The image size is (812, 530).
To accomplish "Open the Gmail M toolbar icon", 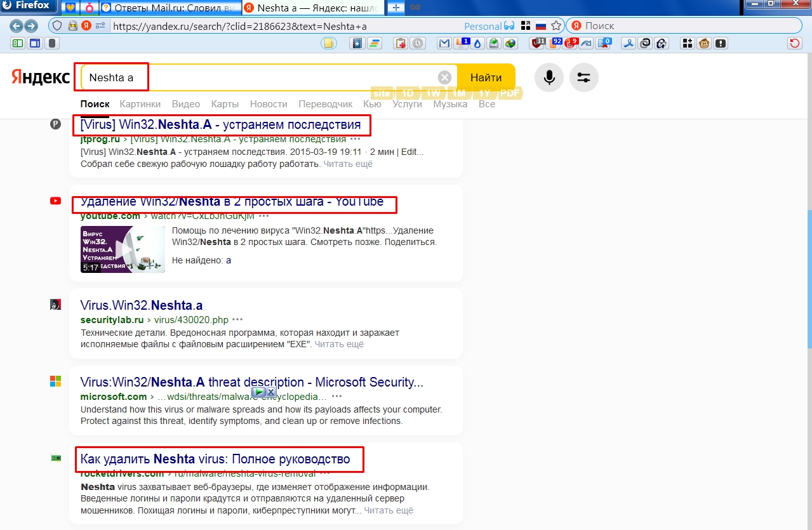I will click(x=444, y=43).
